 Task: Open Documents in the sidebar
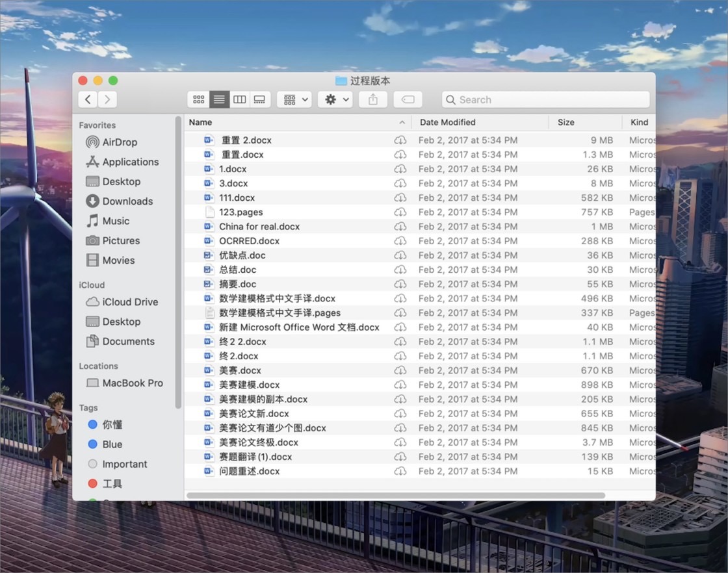(120, 342)
